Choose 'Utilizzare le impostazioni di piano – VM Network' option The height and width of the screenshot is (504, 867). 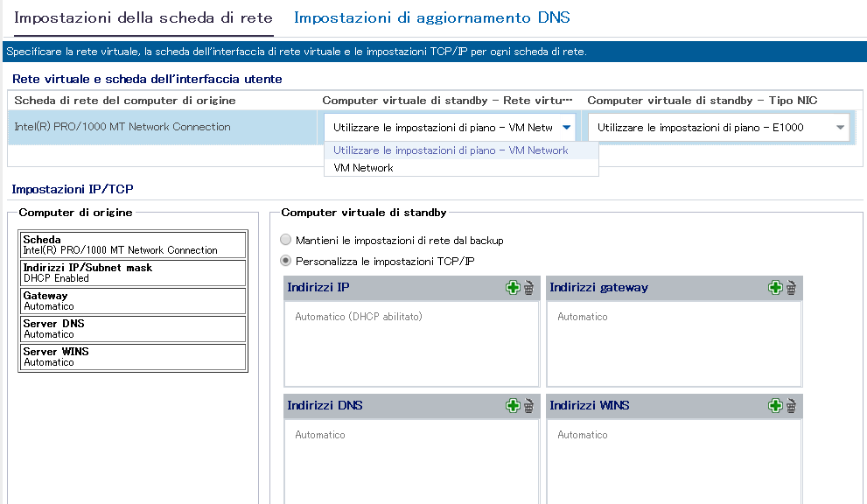pos(461,150)
